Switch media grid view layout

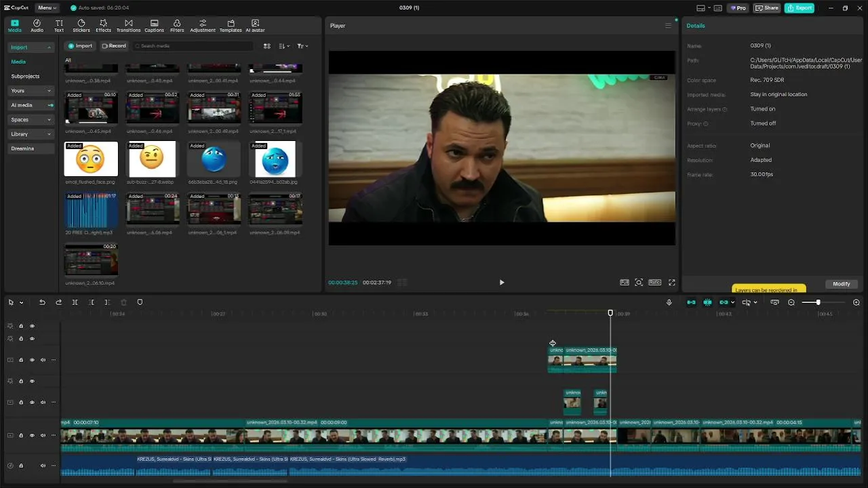267,46
